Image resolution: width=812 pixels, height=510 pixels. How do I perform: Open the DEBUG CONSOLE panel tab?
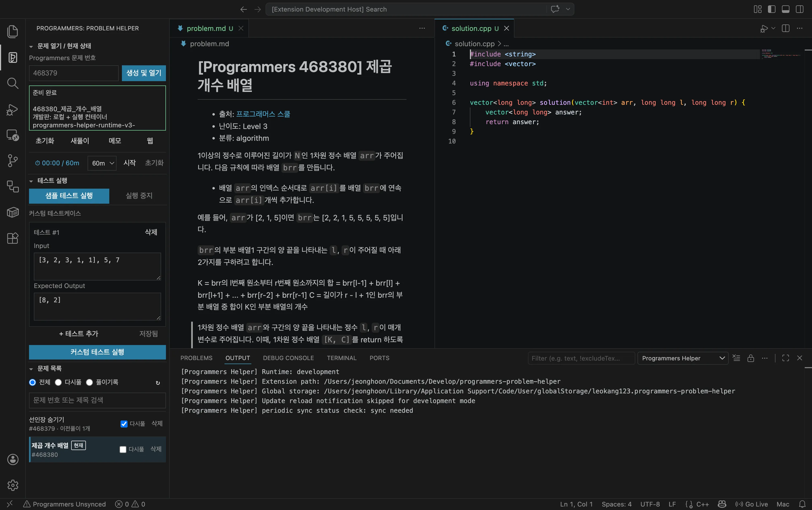(288, 358)
